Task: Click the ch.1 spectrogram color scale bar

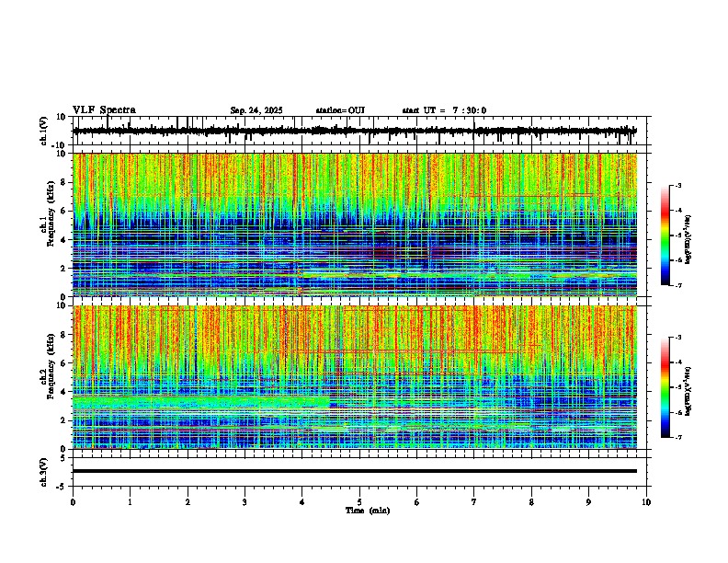Action: [x=665, y=236]
